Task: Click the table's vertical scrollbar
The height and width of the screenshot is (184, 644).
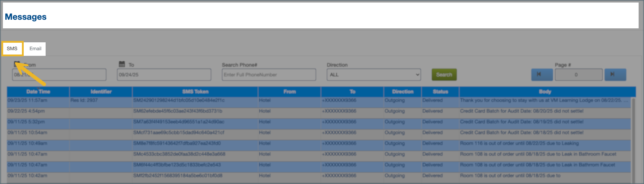Action: 634,140
